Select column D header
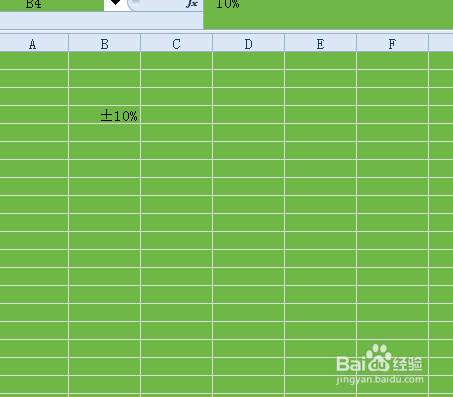453x397 pixels. tap(248, 43)
